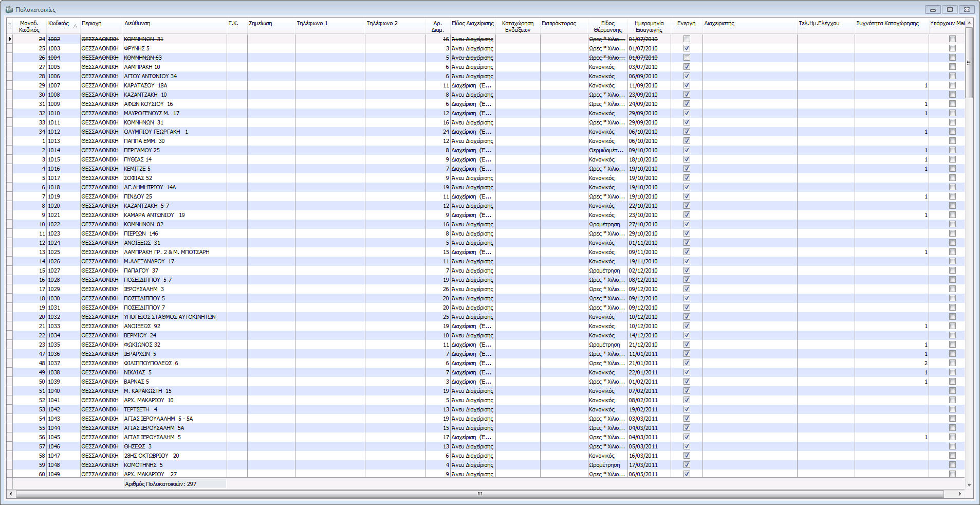Check Υπάρχουν Μαι box for ΣΟΦΙΑΣ 52 row
Screen dimensions: 980x505
952,178
